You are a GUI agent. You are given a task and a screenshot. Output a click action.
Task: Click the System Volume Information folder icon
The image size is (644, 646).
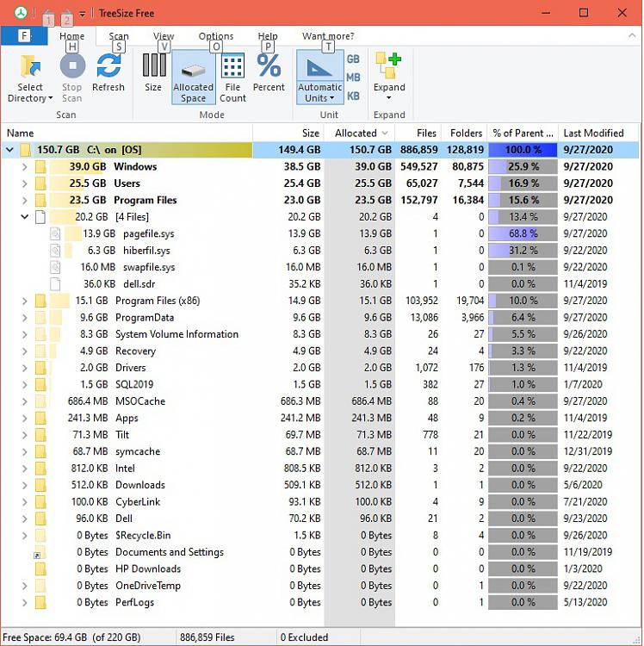40,334
